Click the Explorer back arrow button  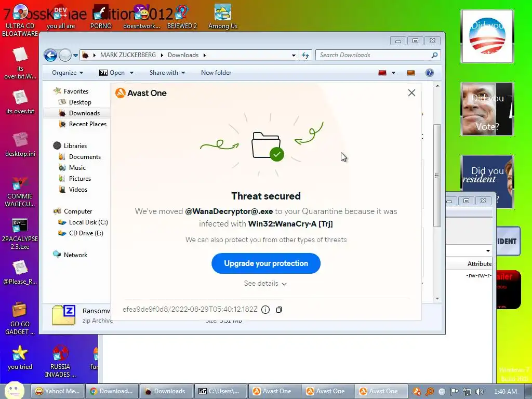click(50, 55)
